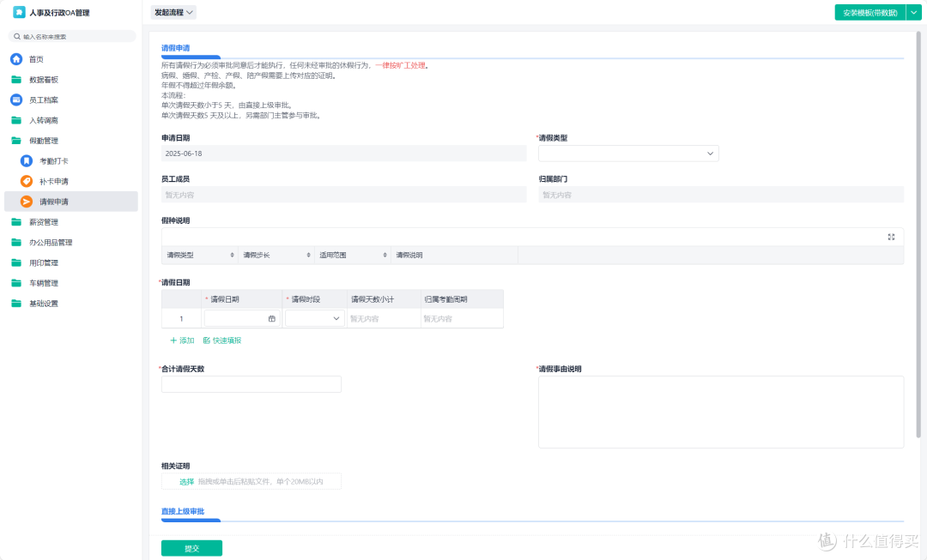Click the fullscreen expand icon in 假种说明 table
Viewport: 927px width, 560px height.
[891, 237]
